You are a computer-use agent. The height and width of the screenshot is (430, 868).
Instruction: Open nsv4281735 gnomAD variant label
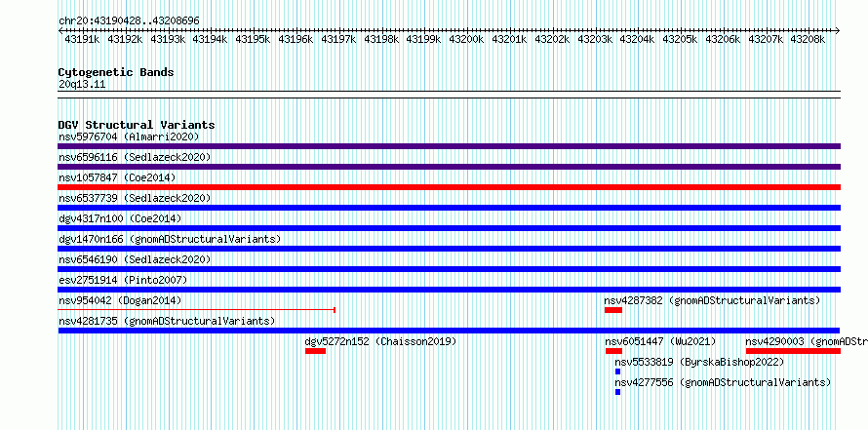pos(167,321)
